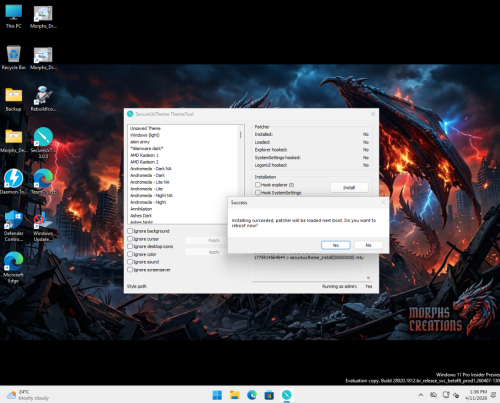Enable the Ignore background checkbox
This screenshot has height=403, width=500.
click(x=130, y=231)
